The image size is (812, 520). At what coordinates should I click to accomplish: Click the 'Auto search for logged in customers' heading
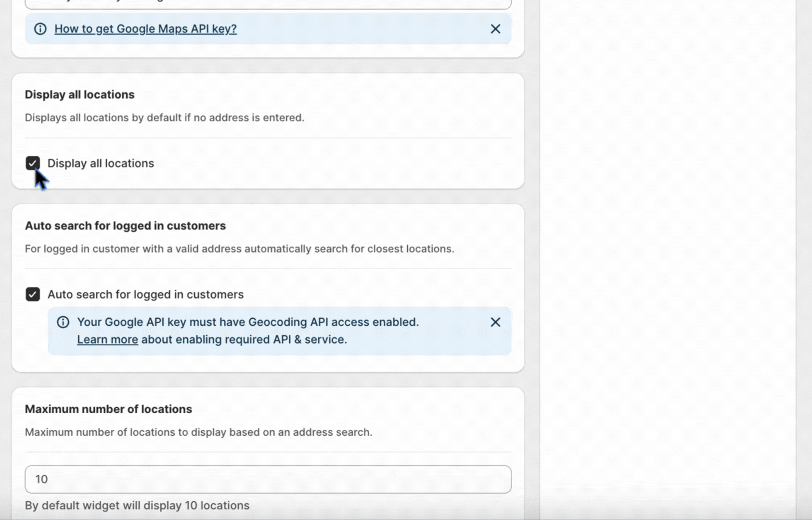(125, 226)
